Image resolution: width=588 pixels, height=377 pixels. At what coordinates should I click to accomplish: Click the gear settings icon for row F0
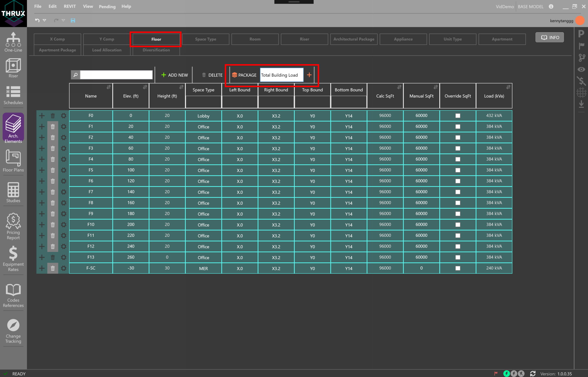(x=64, y=116)
